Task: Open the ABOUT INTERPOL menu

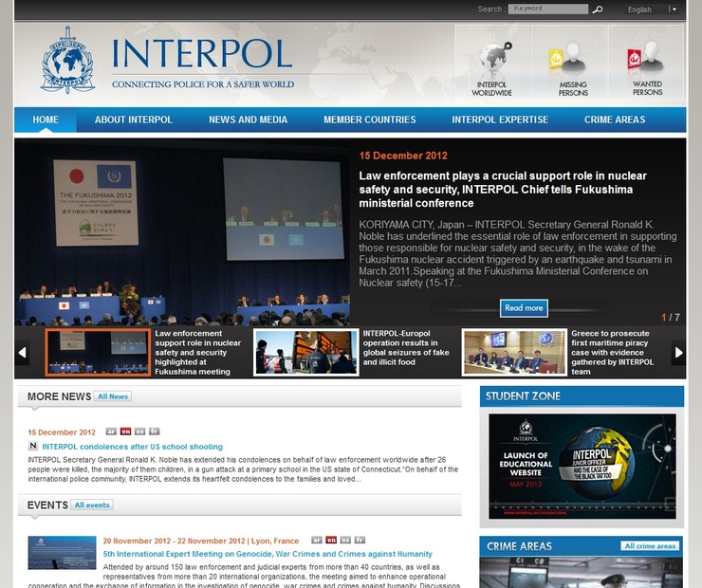Action: click(x=134, y=119)
